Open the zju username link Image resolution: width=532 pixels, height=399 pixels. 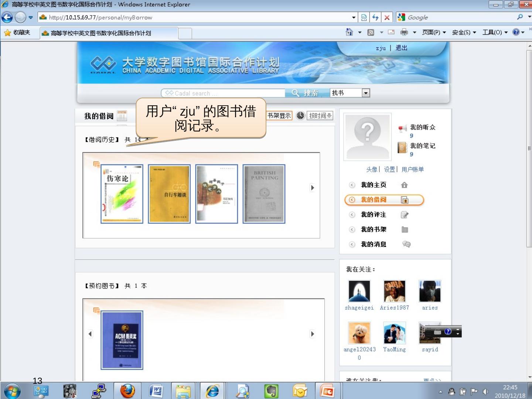pos(381,48)
